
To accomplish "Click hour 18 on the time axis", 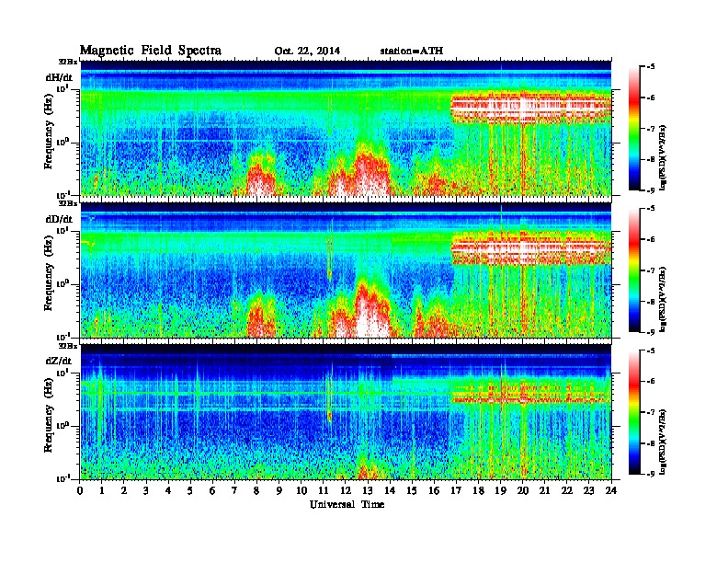I will click(479, 490).
